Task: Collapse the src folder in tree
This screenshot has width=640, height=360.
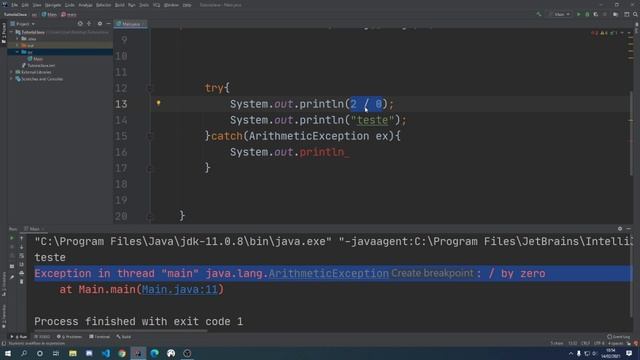Action: pyautogui.click(x=18, y=52)
